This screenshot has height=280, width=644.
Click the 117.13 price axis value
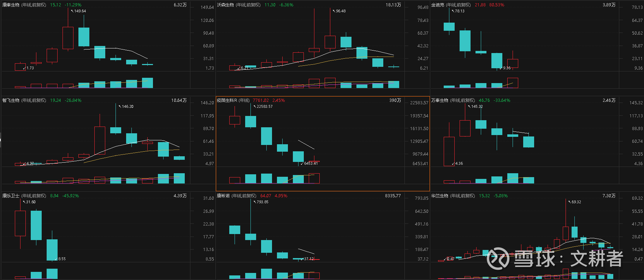(636, 116)
